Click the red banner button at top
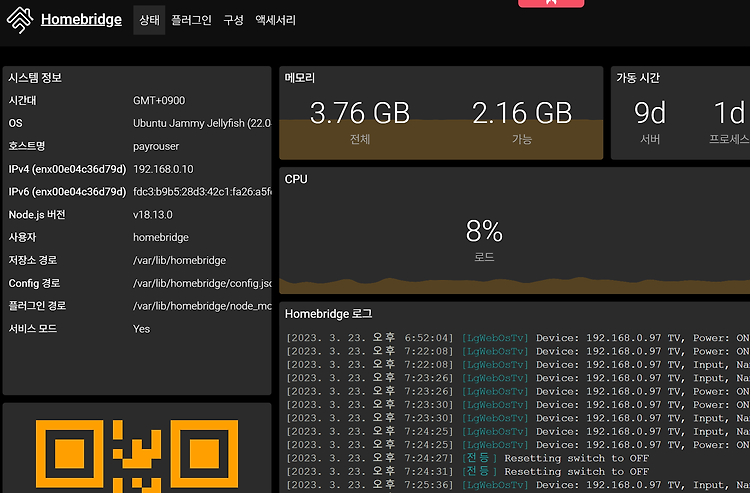 tap(551, 3)
